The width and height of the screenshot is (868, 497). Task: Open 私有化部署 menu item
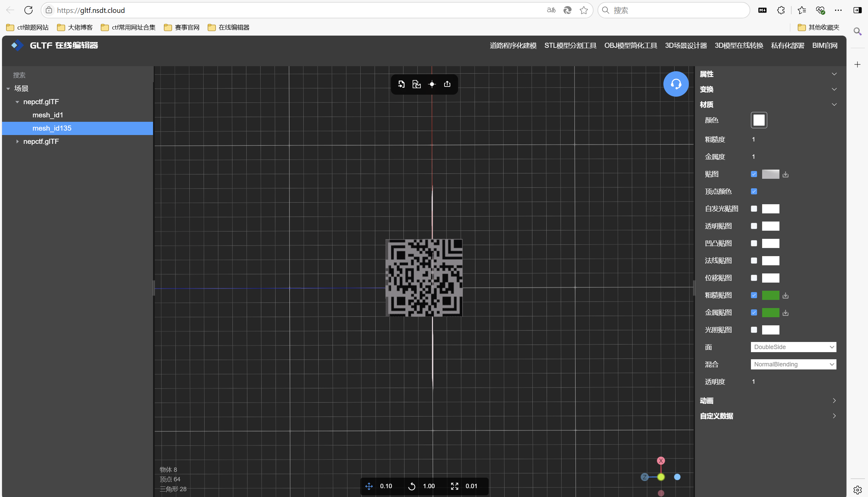[788, 45]
